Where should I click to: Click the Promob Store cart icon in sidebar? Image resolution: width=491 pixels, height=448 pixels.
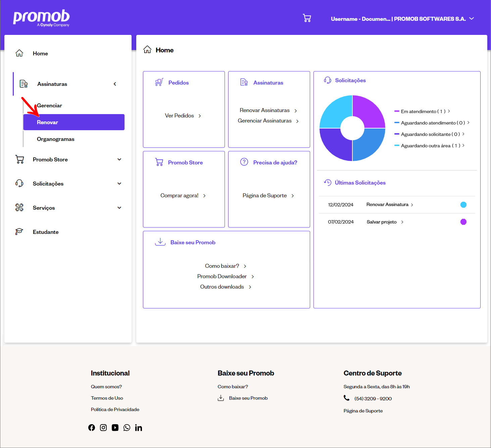point(20,159)
